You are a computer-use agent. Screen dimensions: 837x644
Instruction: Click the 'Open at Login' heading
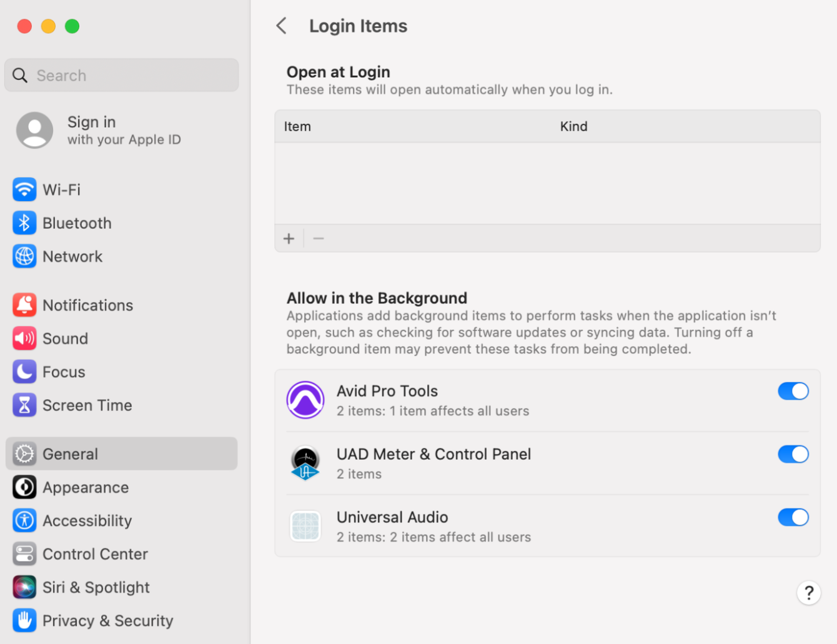(339, 72)
